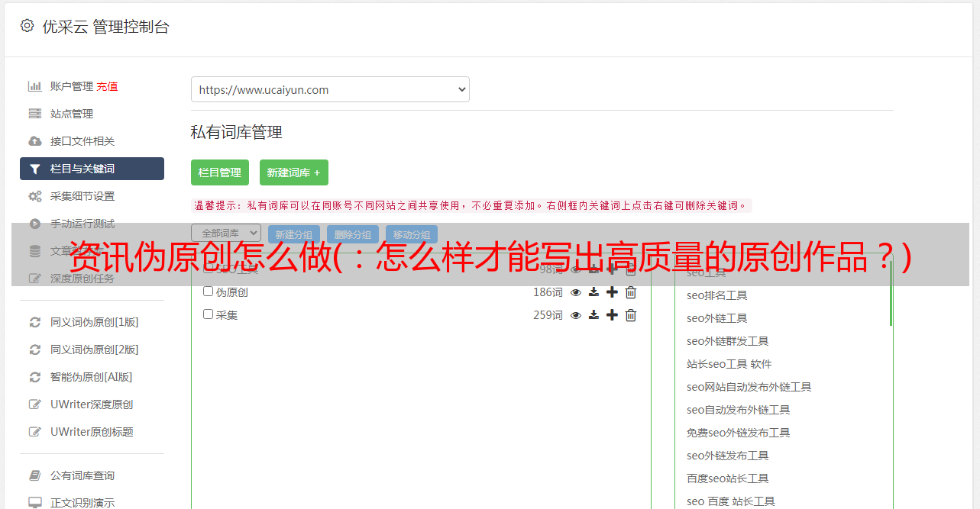Click plus icon on 伪原创 row
980x509 pixels.
(612, 292)
